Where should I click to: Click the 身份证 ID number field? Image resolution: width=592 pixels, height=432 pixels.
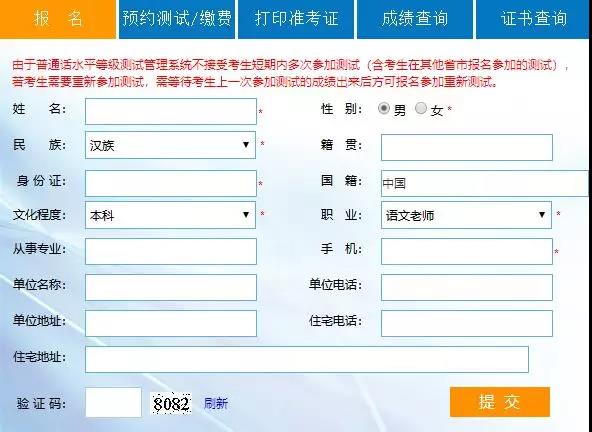171,184
